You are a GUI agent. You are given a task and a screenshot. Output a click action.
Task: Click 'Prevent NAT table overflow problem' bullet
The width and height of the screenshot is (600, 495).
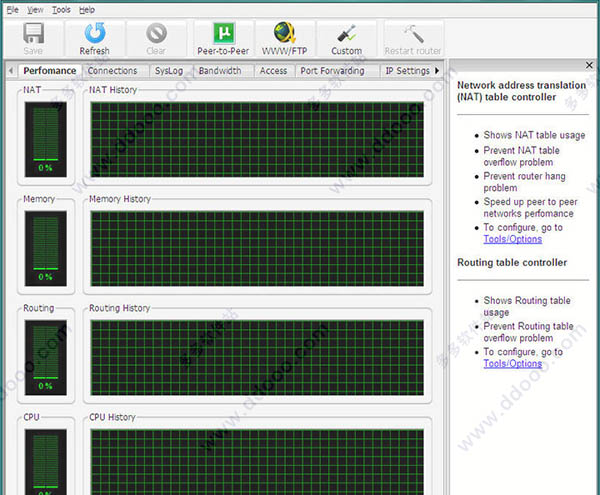(522, 156)
